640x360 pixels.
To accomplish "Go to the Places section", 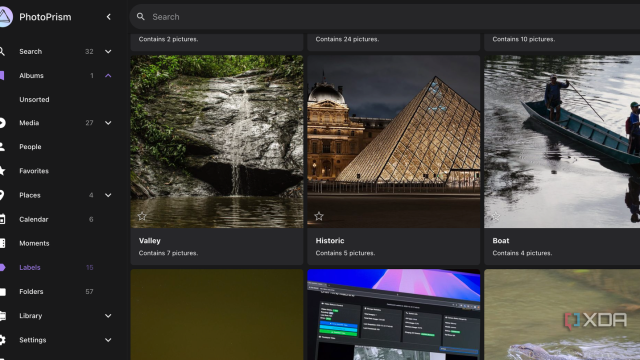I will pyautogui.click(x=30, y=195).
